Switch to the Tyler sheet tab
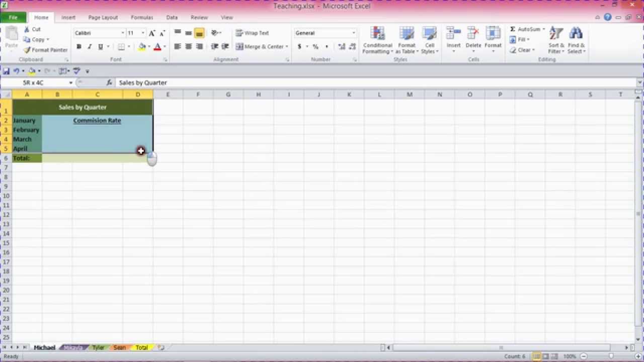This screenshot has height=362, width=644. click(98, 347)
